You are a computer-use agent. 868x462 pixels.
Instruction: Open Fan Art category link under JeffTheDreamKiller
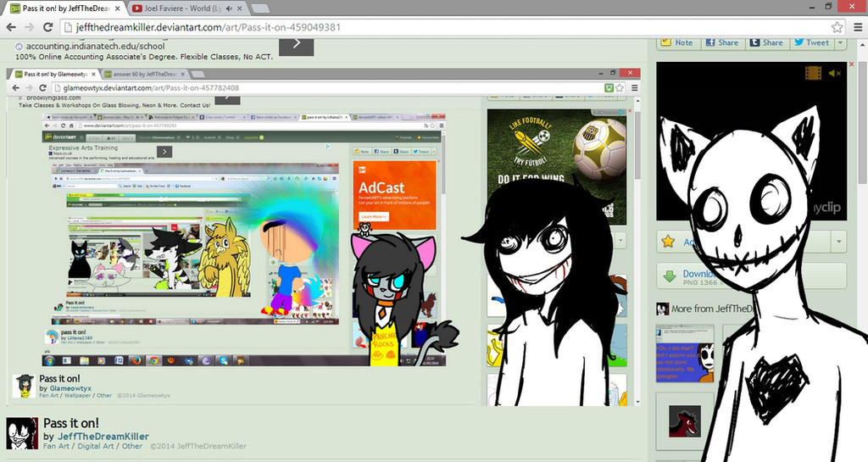click(x=57, y=446)
